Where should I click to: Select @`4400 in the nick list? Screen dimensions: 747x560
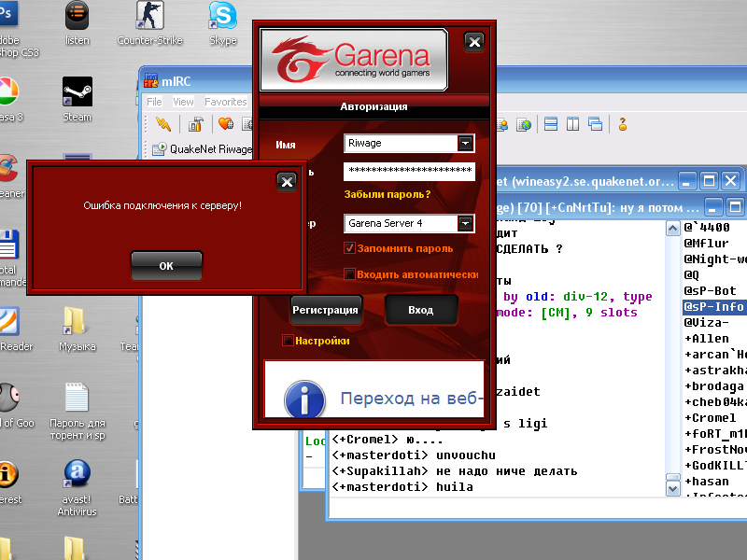707,227
